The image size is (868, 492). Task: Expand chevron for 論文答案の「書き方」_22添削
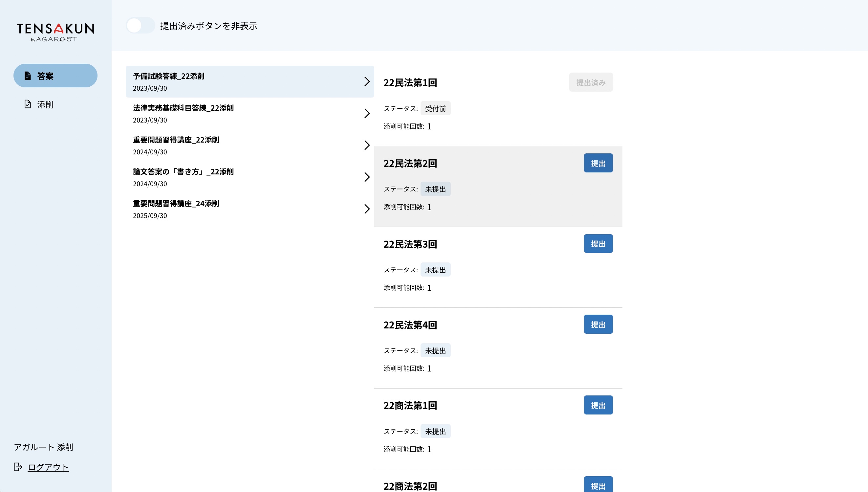click(x=367, y=177)
